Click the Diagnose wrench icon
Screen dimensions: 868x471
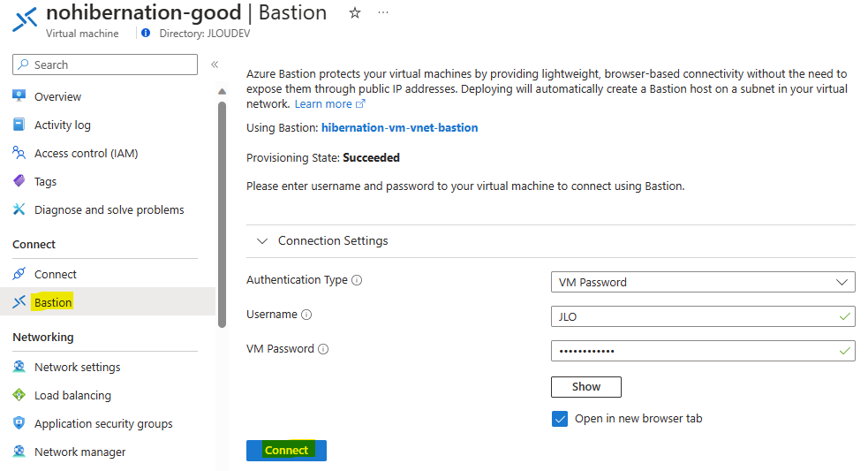pos(19,209)
